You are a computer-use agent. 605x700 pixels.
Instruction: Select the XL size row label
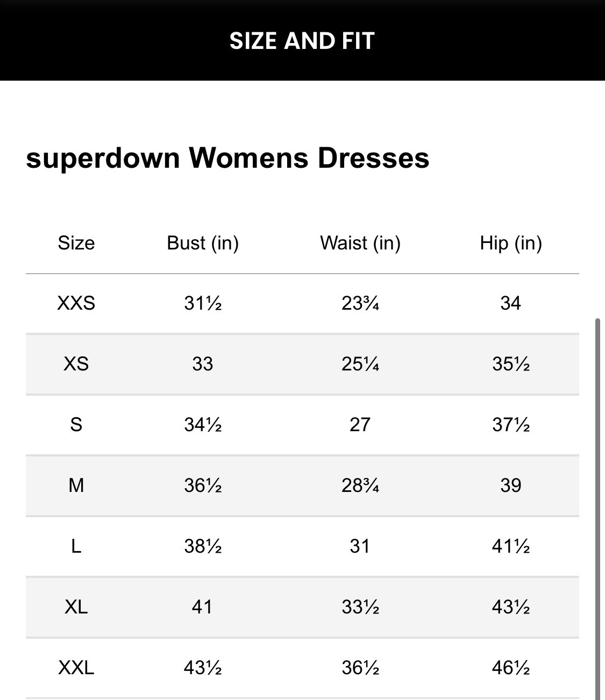point(76,607)
